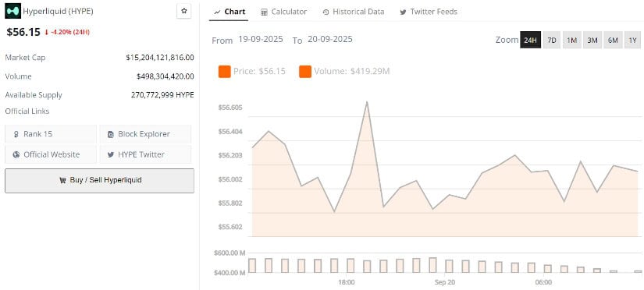Open HYPE Twitter page
The height and width of the screenshot is (290, 644).
145,154
